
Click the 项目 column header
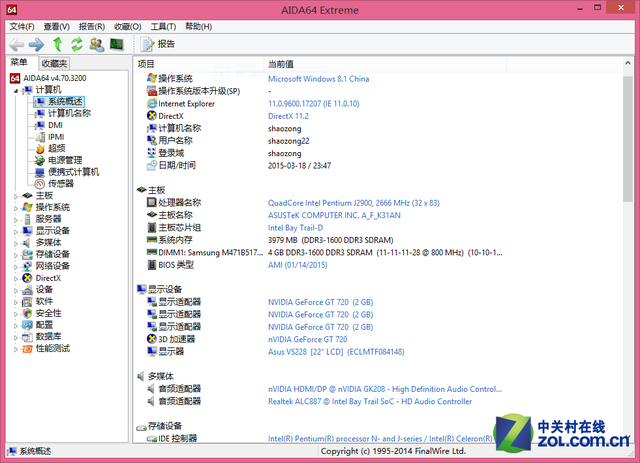[199, 64]
